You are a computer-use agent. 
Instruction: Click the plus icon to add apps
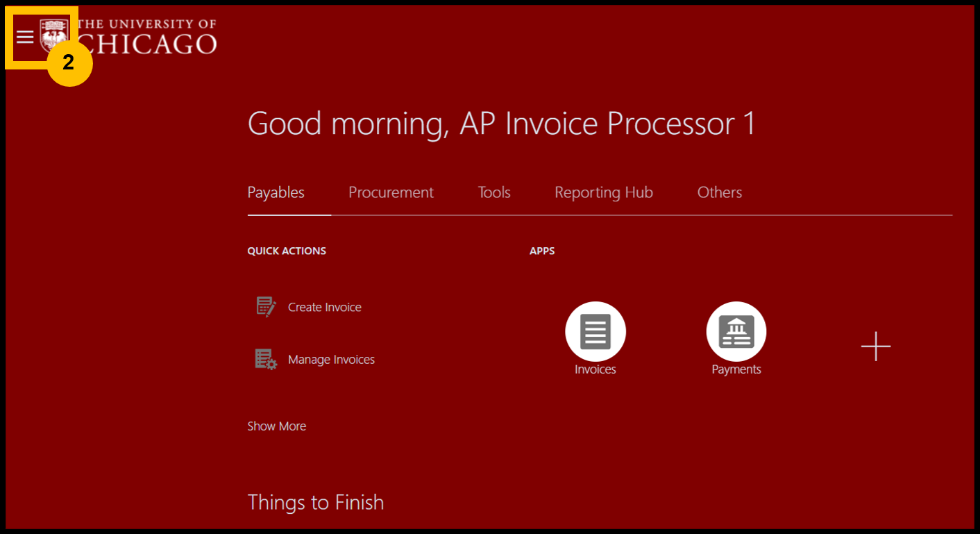pos(876,347)
